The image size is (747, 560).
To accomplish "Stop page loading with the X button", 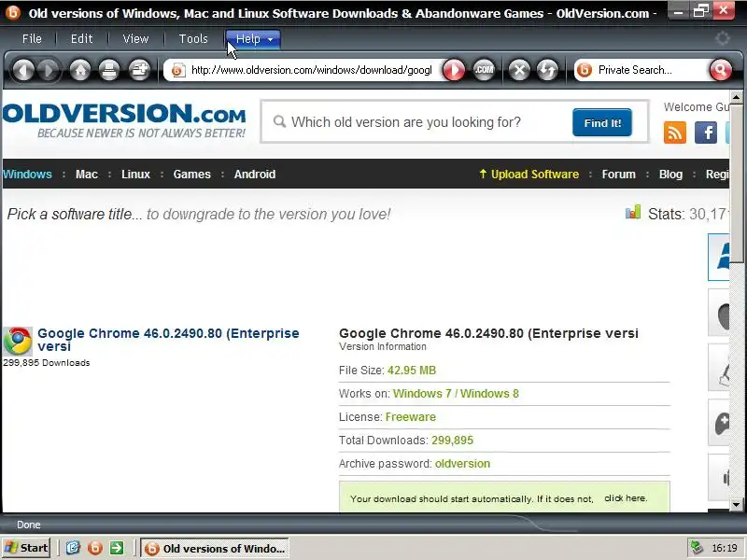I will click(x=519, y=71).
